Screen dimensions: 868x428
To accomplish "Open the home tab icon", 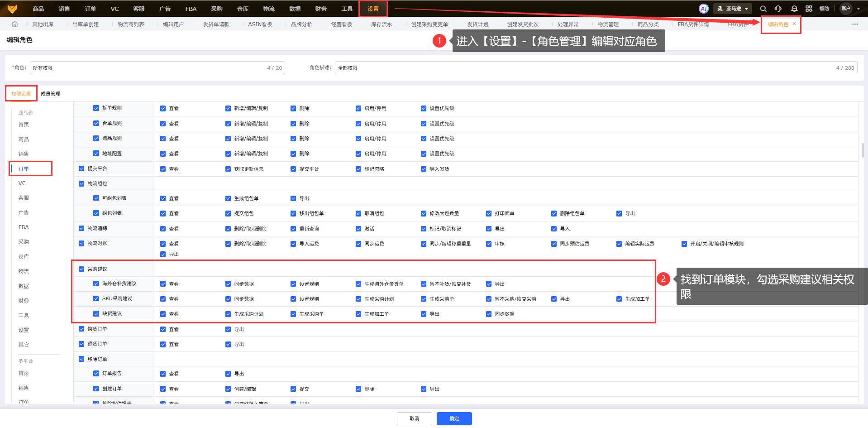I will (14, 24).
